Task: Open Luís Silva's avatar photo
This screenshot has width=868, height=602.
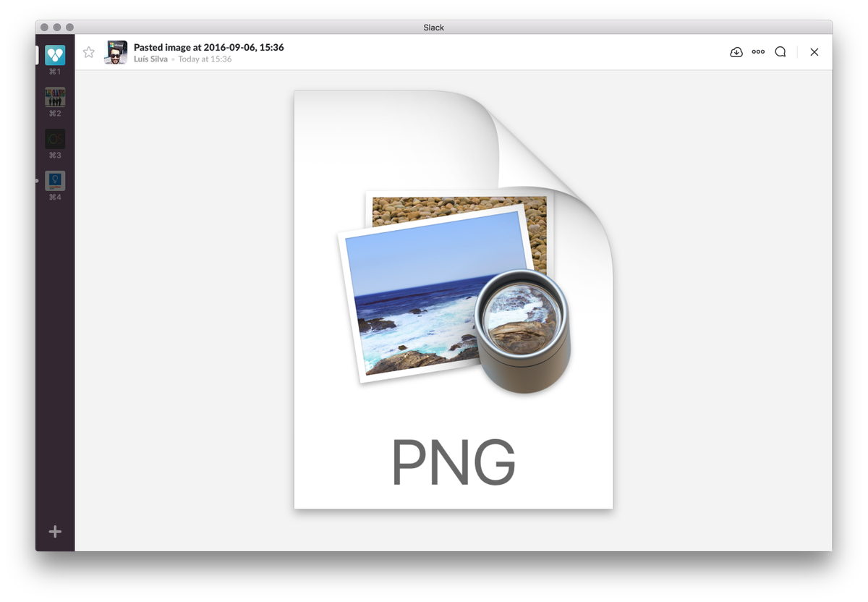Action: click(x=116, y=52)
